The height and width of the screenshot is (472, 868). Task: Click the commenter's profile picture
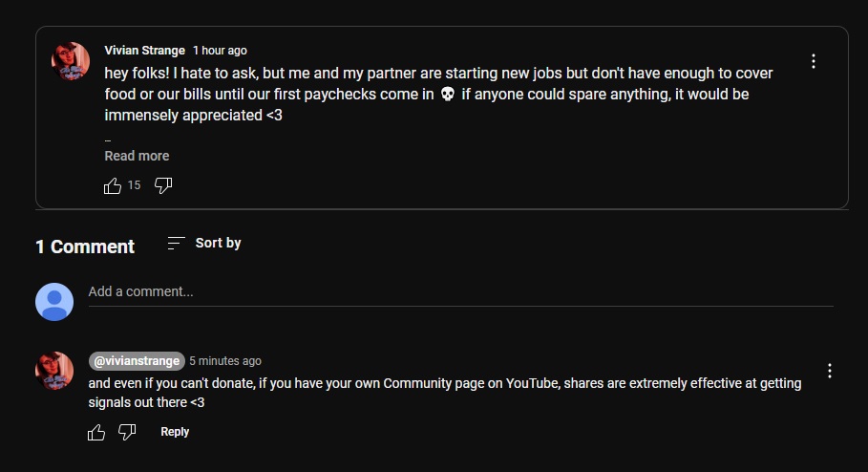pyautogui.click(x=54, y=370)
